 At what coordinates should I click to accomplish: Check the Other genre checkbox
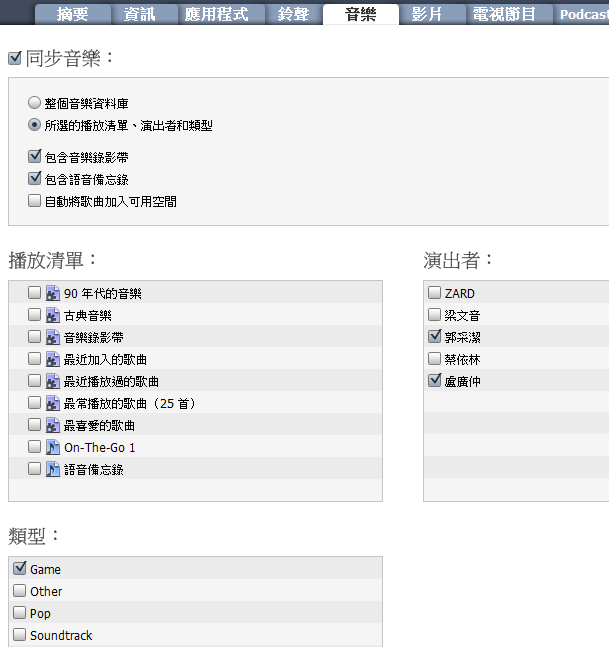[19, 590]
